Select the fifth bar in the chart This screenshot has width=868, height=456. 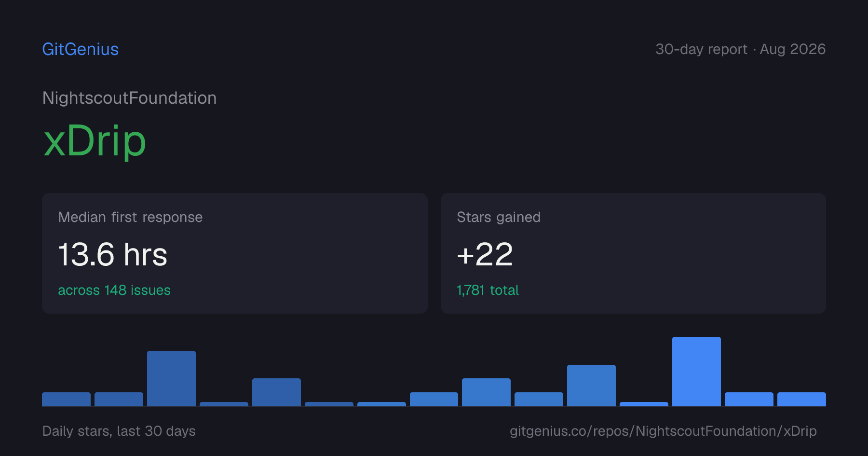tap(276, 392)
